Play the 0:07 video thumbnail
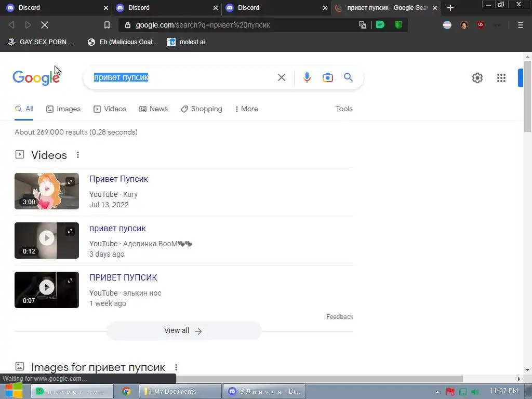Viewport: 532px width, 399px height. coord(46,290)
